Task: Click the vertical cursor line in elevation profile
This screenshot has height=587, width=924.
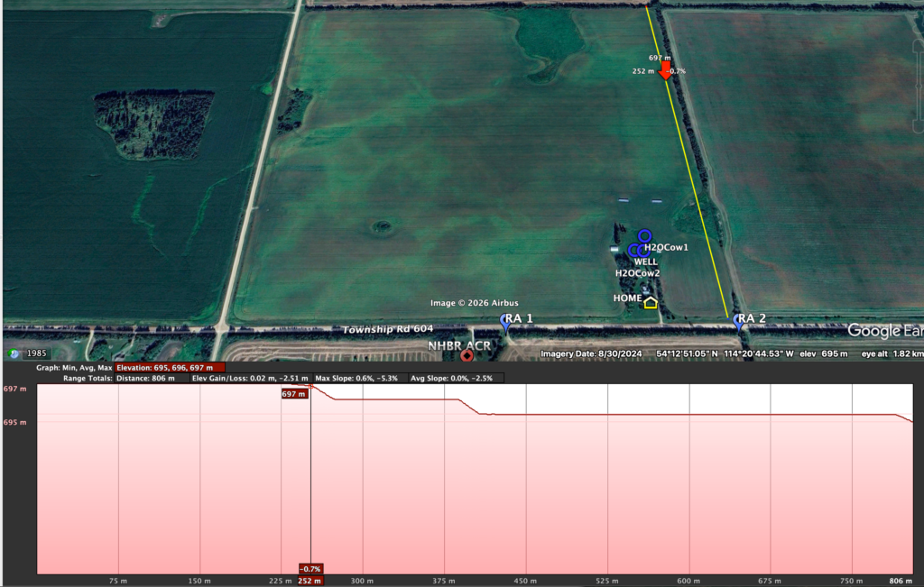Action: coord(311,478)
